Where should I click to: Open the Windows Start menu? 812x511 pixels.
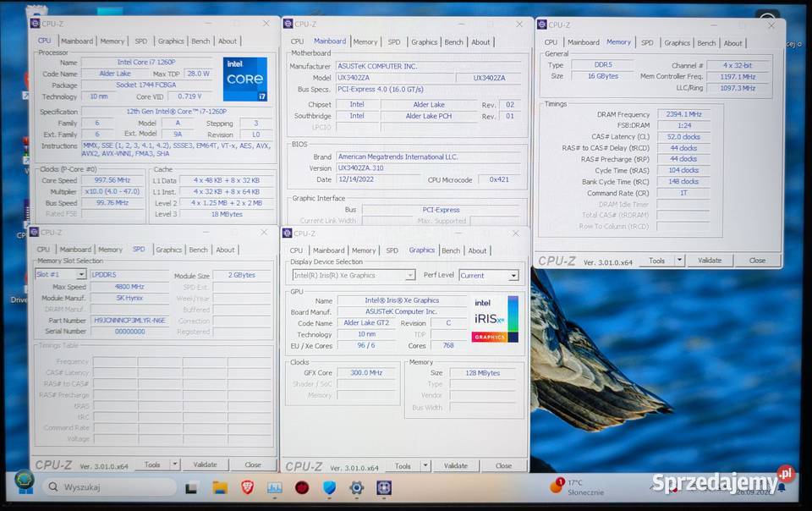click(25, 482)
